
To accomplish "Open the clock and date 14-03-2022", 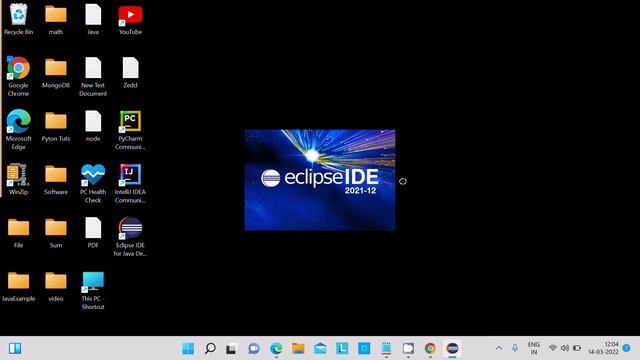I will click(x=603, y=348).
